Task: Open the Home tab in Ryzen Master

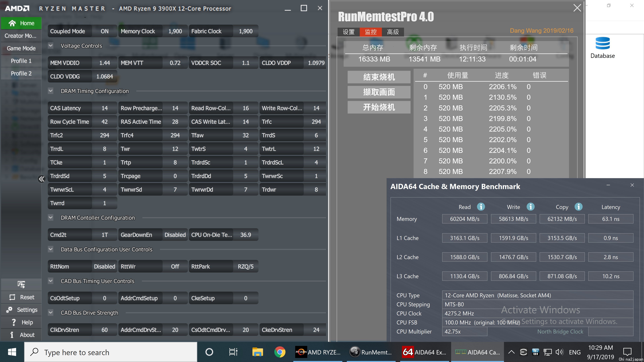Action: 21,23
